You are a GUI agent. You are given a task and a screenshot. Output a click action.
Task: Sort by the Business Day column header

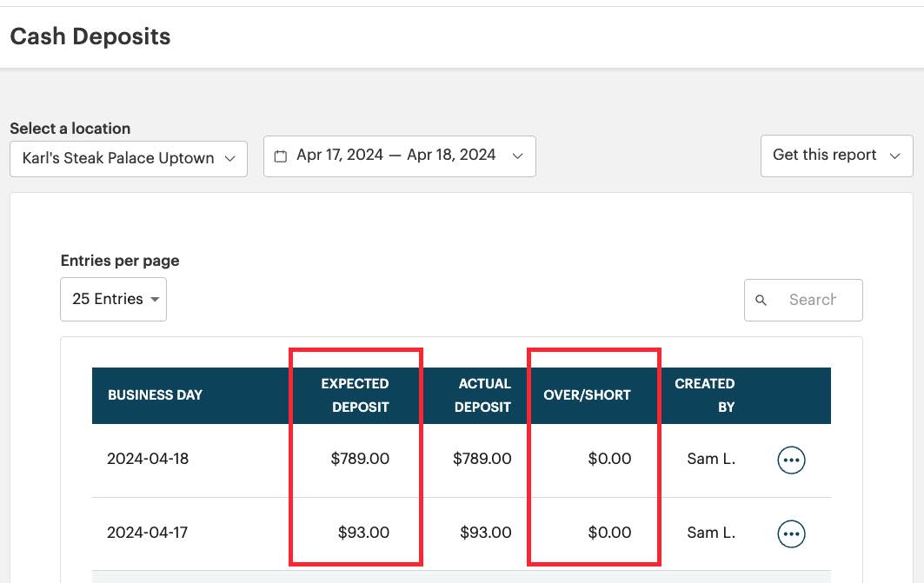155,395
